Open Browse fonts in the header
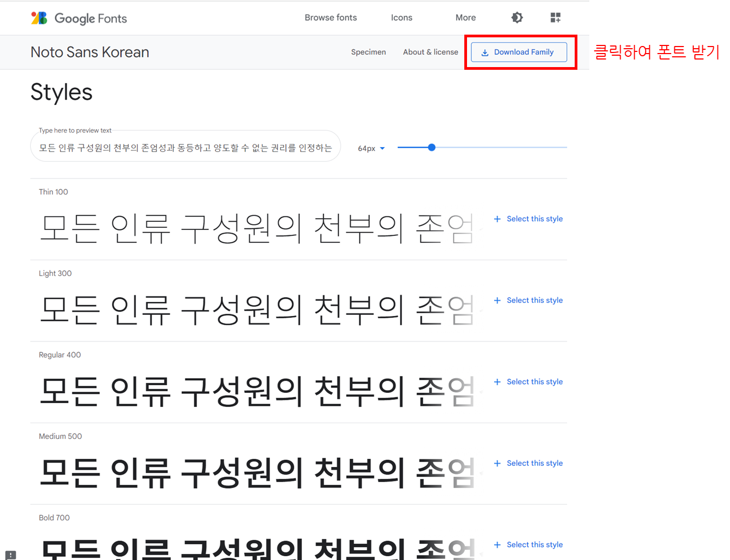This screenshot has width=730, height=560. coord(331,17)
